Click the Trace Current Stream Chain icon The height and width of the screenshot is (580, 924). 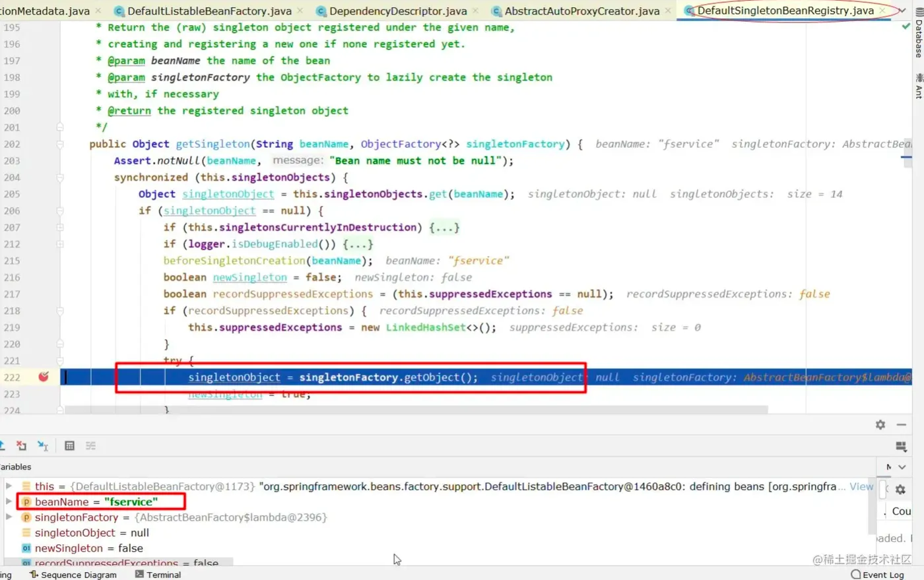[x=91, y=446]
